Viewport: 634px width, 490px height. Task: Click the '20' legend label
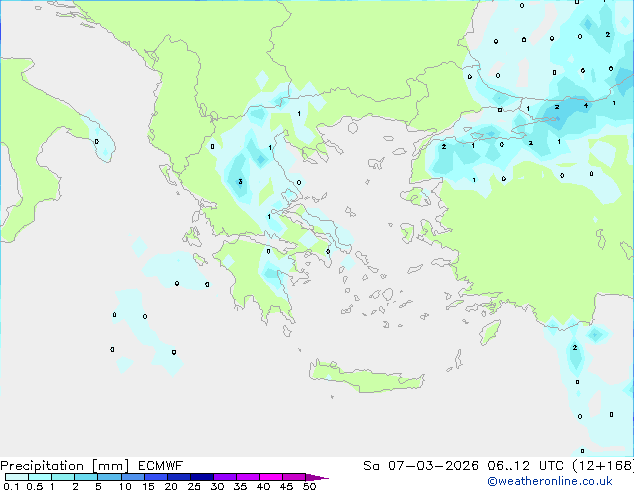(171, 486)
